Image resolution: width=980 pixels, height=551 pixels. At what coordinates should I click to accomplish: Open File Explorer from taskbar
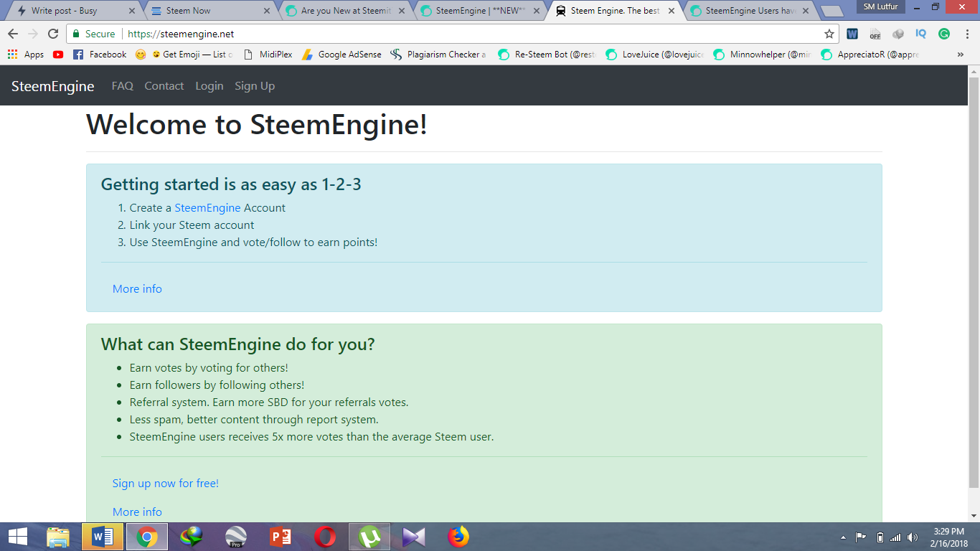(x=58, y=537)
